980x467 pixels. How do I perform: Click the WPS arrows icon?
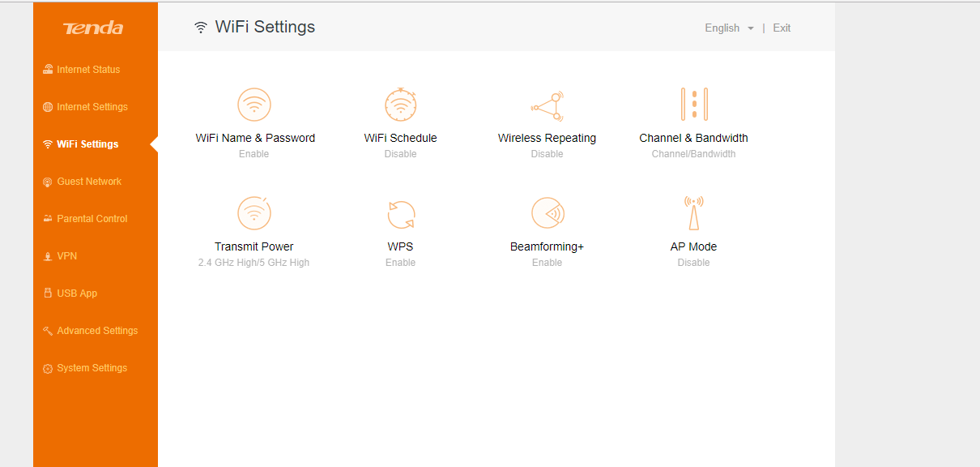click(400, 214)
